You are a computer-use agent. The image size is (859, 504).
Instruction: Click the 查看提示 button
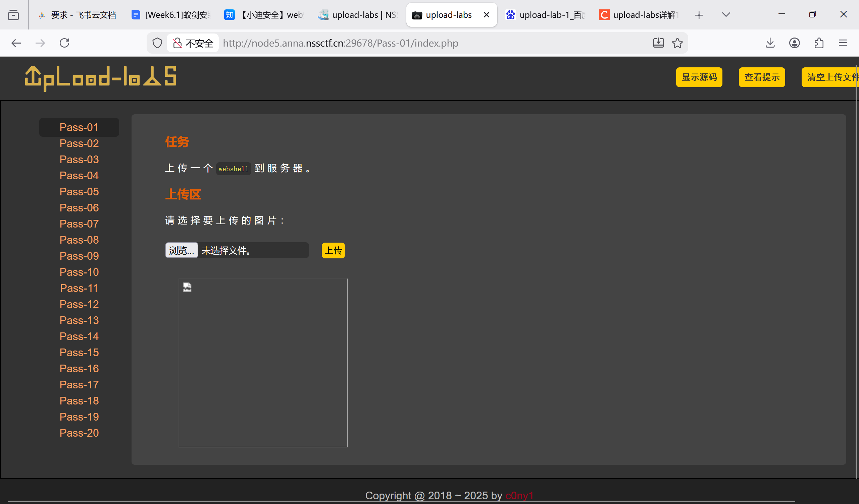(761, 77)
